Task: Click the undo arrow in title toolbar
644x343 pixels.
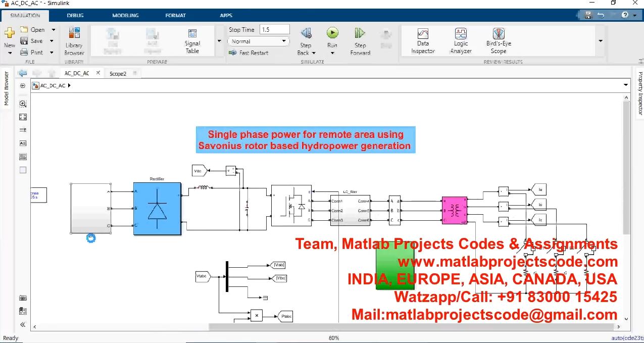Action: pyautogui.click(x=601, y=16)
